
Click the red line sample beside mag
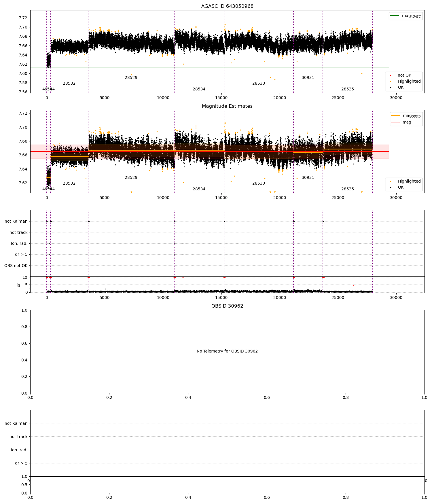pyautogui.click(x=395, y=122)
